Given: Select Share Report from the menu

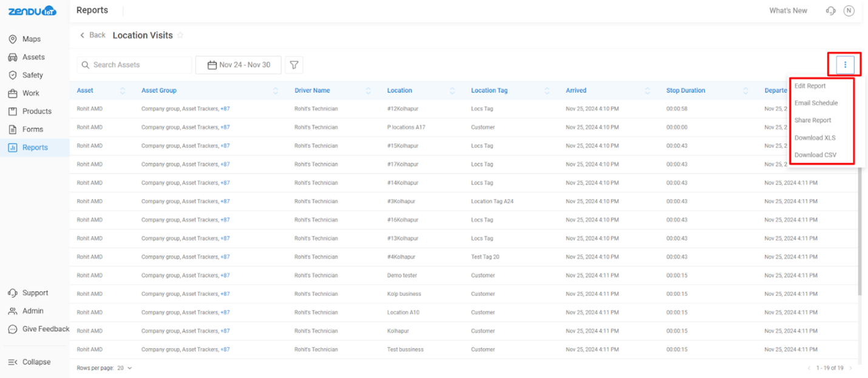Looking at the screenshot, I should point(813,120).
